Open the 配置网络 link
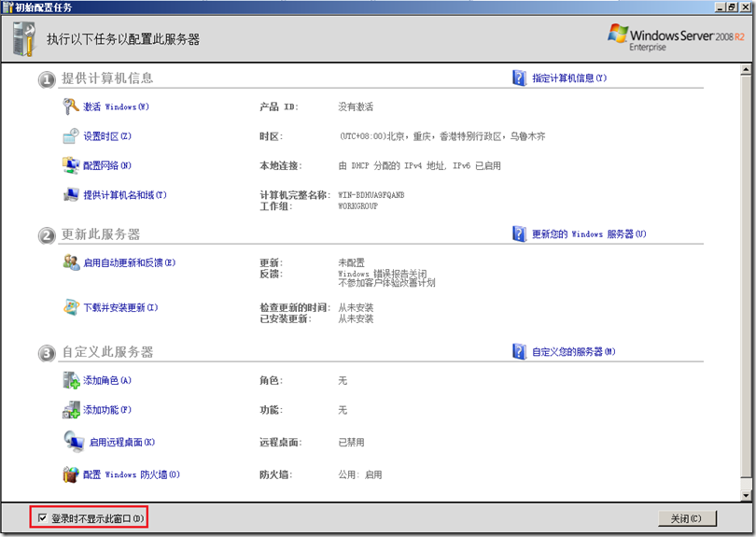Viewport: 756px width, 537px height. pyautogui.click(x=107, y=165)
